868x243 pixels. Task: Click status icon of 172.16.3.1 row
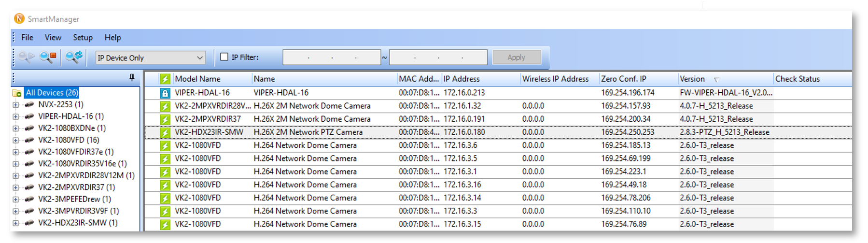[165, 172]
